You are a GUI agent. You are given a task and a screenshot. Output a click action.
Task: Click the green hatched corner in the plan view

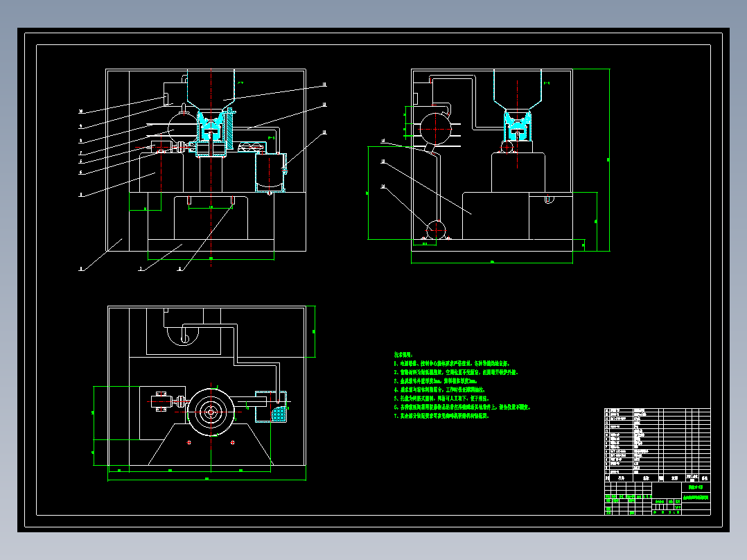pyautogui.click(x=279, y=413)
